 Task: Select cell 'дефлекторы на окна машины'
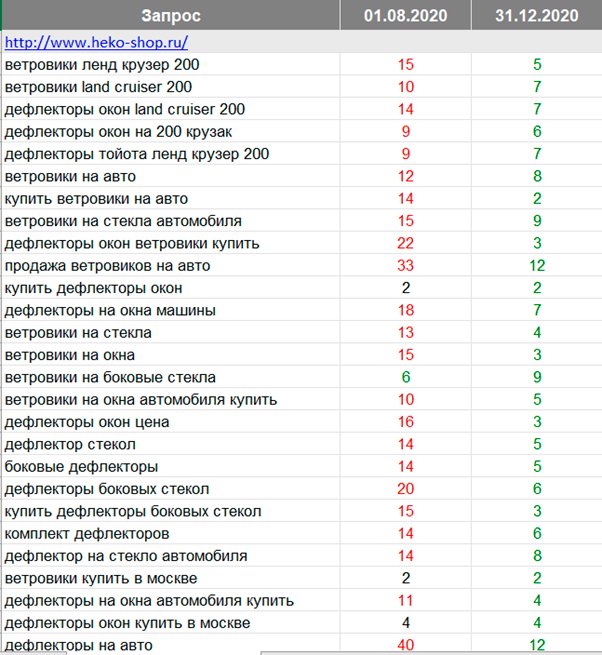(171, 310)
